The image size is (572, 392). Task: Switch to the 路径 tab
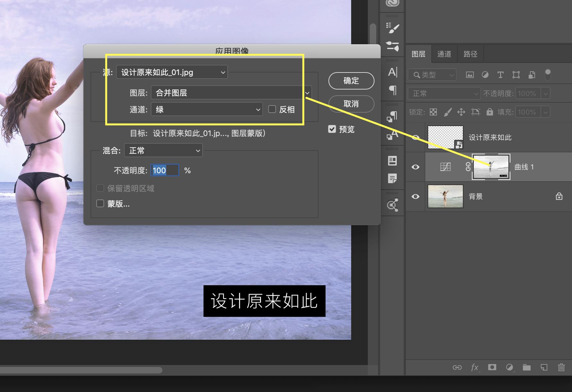pos(470,54)
